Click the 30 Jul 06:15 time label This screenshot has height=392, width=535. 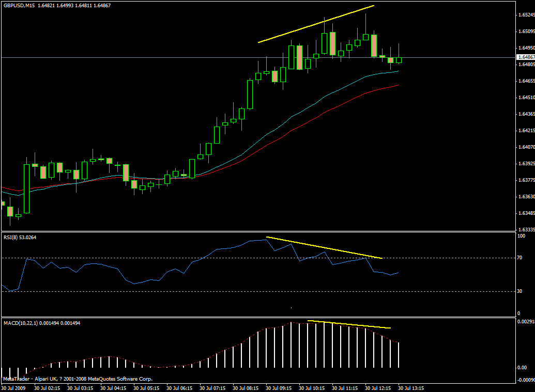[x=179, y=388]
